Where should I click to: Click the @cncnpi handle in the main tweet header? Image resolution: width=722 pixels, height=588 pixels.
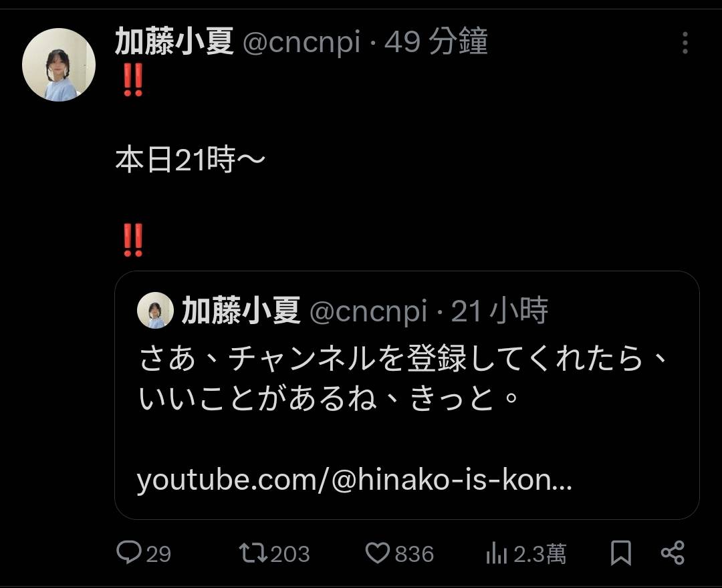point(301,43)
